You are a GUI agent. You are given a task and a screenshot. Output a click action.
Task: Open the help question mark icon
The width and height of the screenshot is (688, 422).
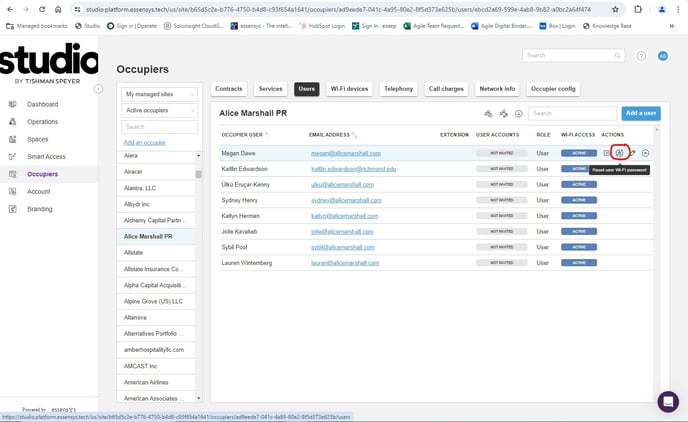[x=641, y=56]
